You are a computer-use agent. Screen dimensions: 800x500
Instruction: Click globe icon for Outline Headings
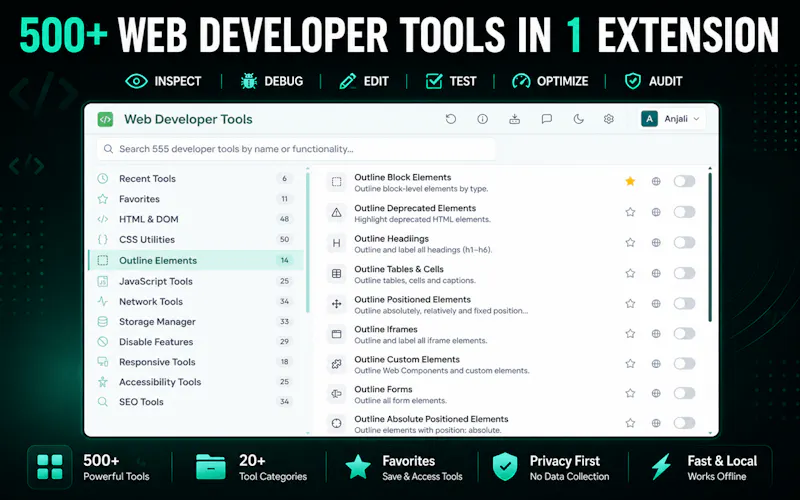pyautogui.click(x=656, y=242)
